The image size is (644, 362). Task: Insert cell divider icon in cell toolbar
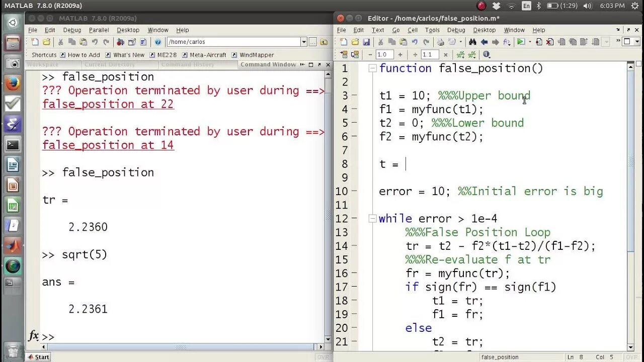click(460, 54)
